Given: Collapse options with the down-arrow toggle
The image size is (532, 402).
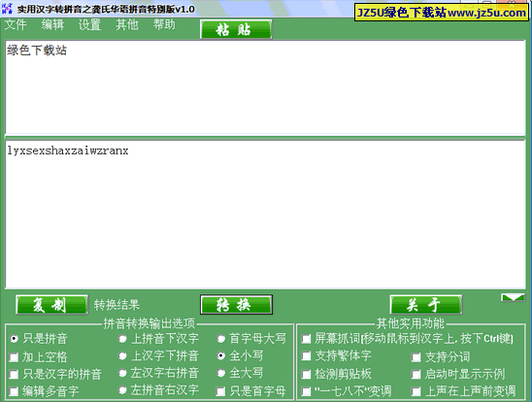Looking at the screenshot, I should [513, 297].
